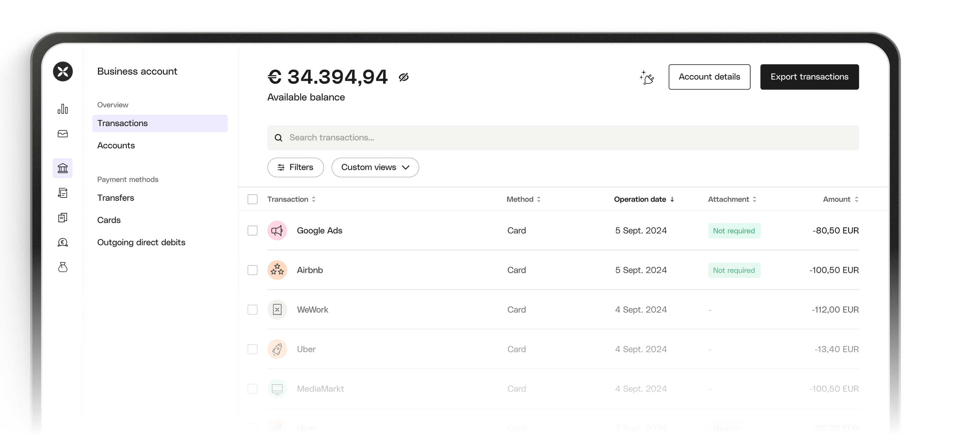Viewport: 980px width, 435px height.
Task: Click the analytics/overview chart icon
Action: (62, 109)
